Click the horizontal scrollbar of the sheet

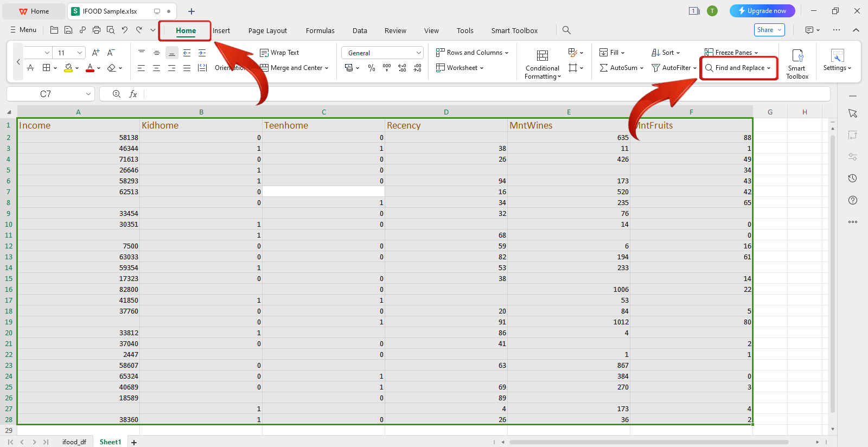click(649, 442)
